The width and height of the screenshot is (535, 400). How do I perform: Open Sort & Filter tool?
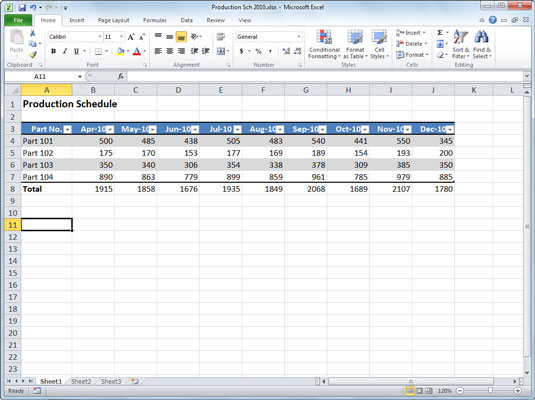click(x=461, y=44)
